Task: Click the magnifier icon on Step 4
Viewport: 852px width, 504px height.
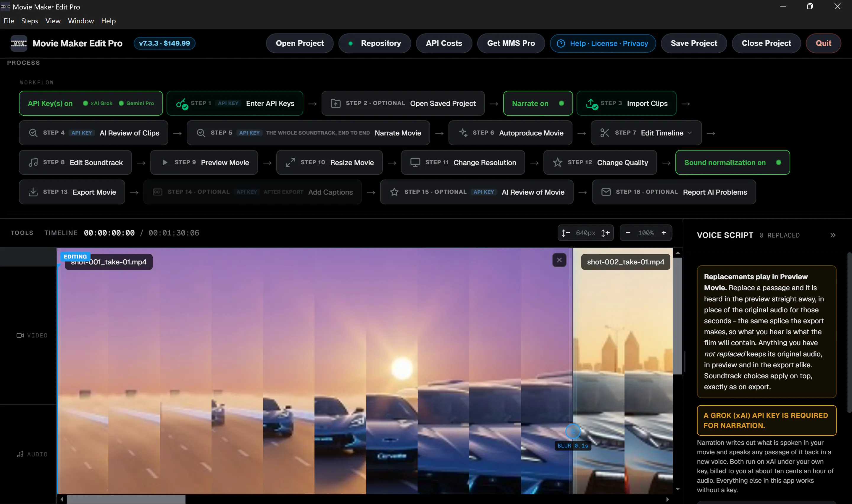Action: [x=33, y=133]
